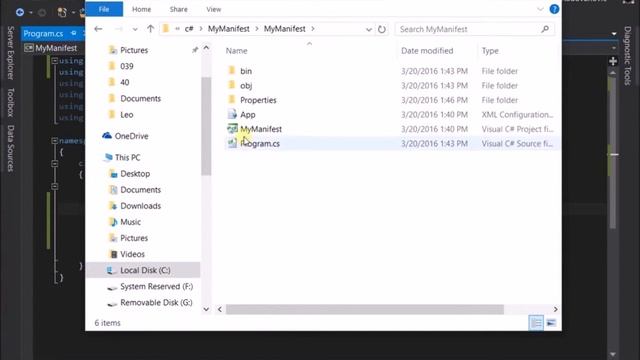The image size is (640, 360).
Task: Click the split editor plus icon
Action: (x=613, y=61)
